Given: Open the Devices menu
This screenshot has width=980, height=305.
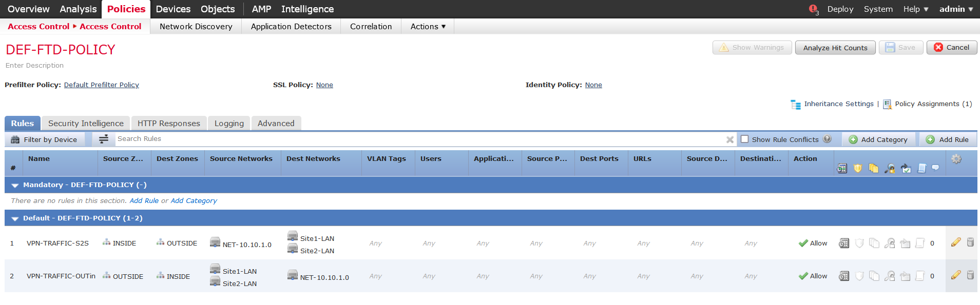Looking at the screenshot, I should click(173, 9).
